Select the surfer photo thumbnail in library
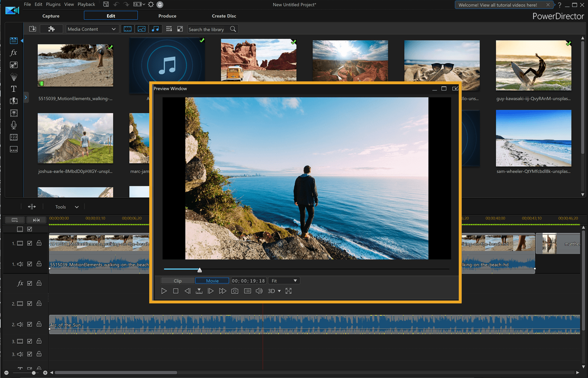The width and height of the screenshot is (588, 378). (533, 65)
